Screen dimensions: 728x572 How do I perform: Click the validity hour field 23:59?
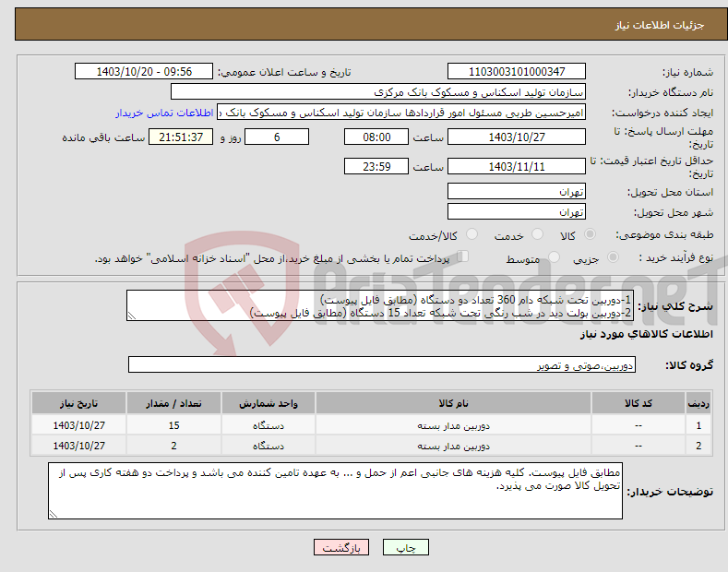[376, 166]
